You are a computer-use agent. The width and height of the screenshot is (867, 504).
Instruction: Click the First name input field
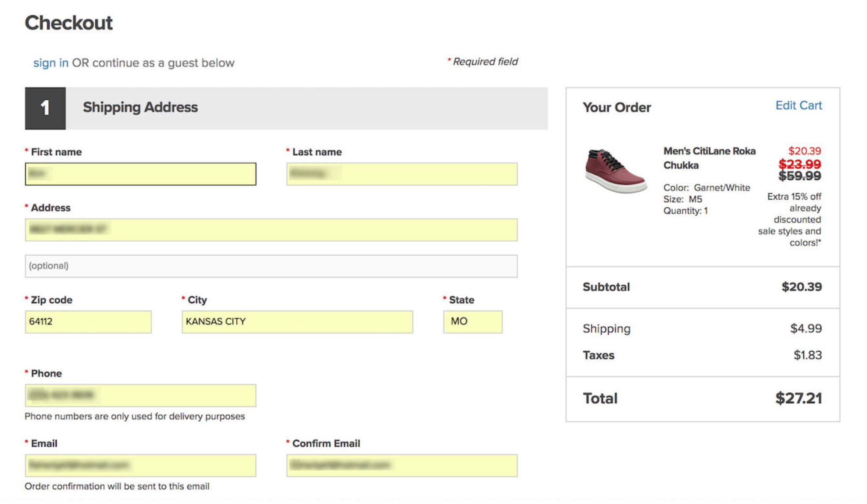pos(140,174)
